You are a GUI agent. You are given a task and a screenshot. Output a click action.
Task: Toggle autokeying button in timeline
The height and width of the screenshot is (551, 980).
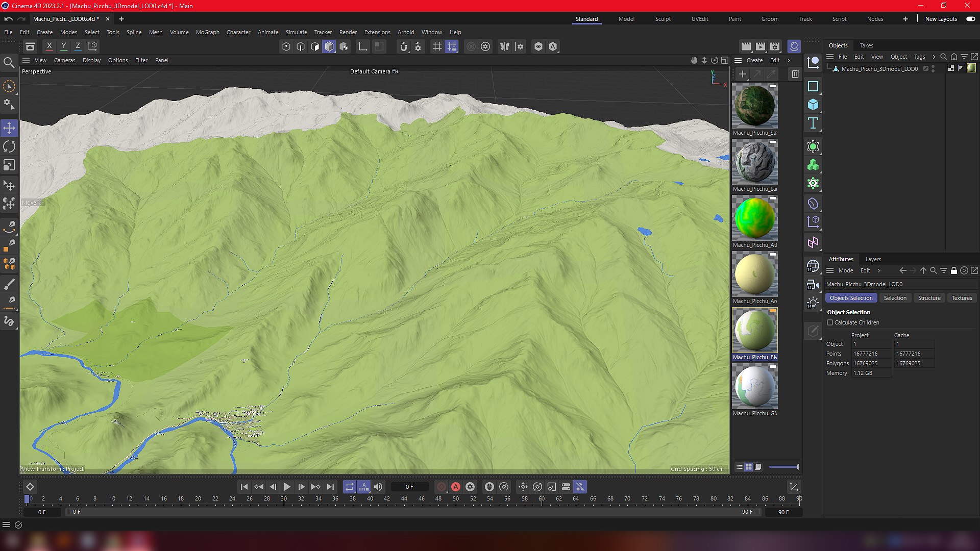tap(456, 487)
